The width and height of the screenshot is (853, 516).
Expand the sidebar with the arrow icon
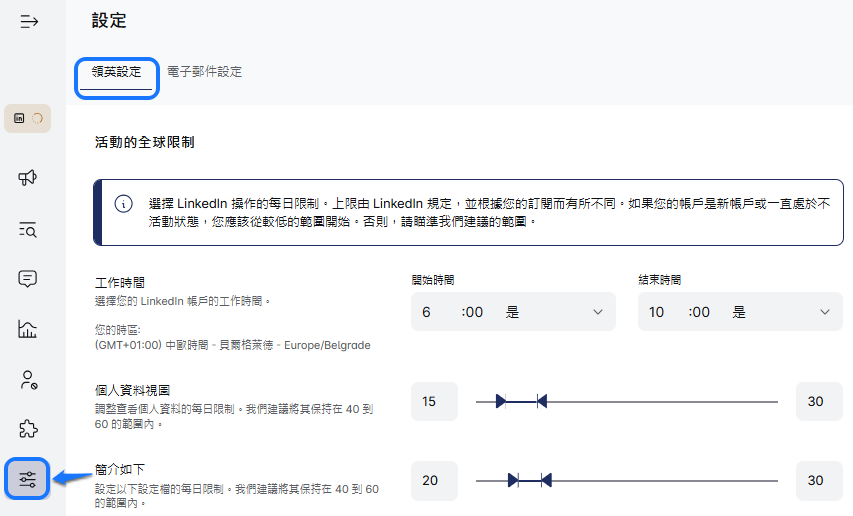point(28,21)
